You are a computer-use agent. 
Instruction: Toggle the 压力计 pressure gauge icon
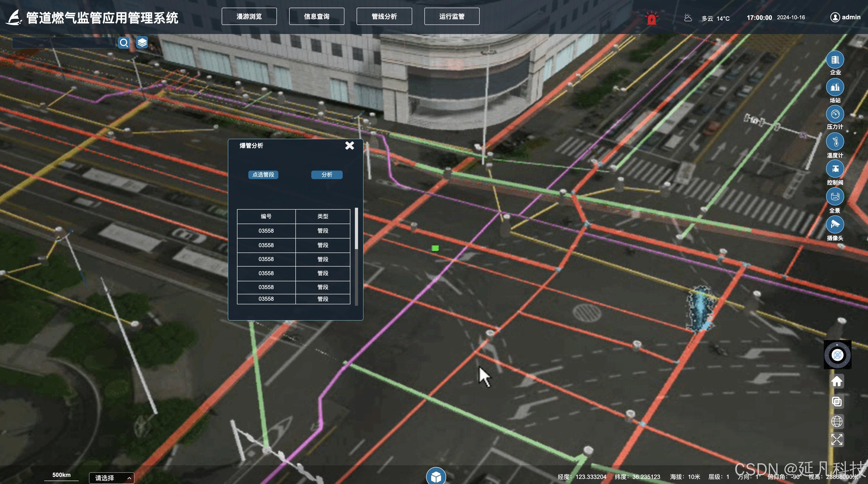(x=835, y=114)
